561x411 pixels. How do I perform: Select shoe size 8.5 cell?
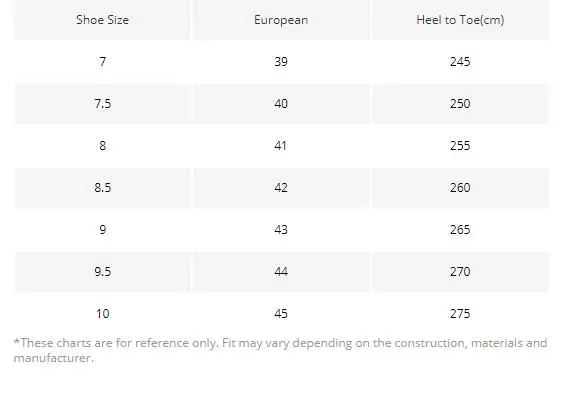click(102, 188)
